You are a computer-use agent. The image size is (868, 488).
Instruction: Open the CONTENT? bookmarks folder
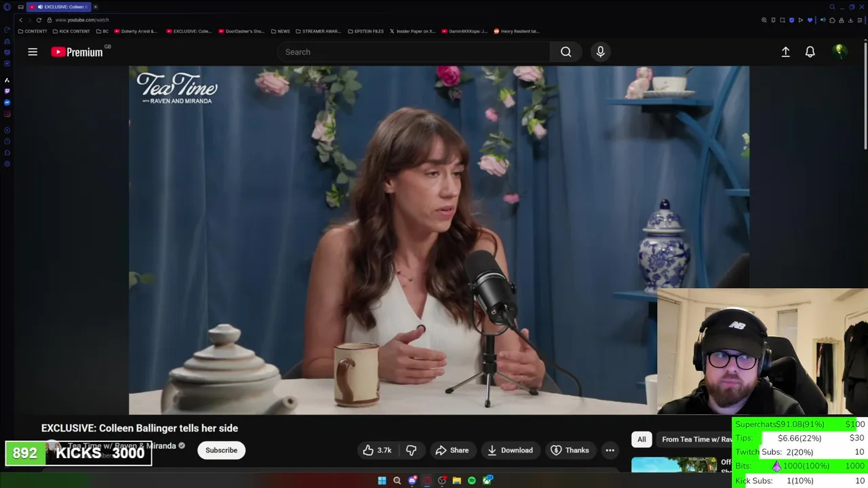click(x=33, y=31)
